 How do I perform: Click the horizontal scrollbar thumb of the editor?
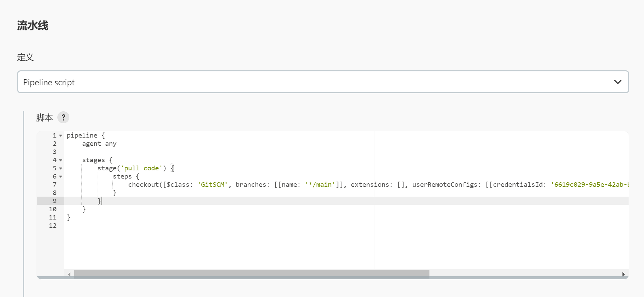pyautogui.click(x=251, y=274)
